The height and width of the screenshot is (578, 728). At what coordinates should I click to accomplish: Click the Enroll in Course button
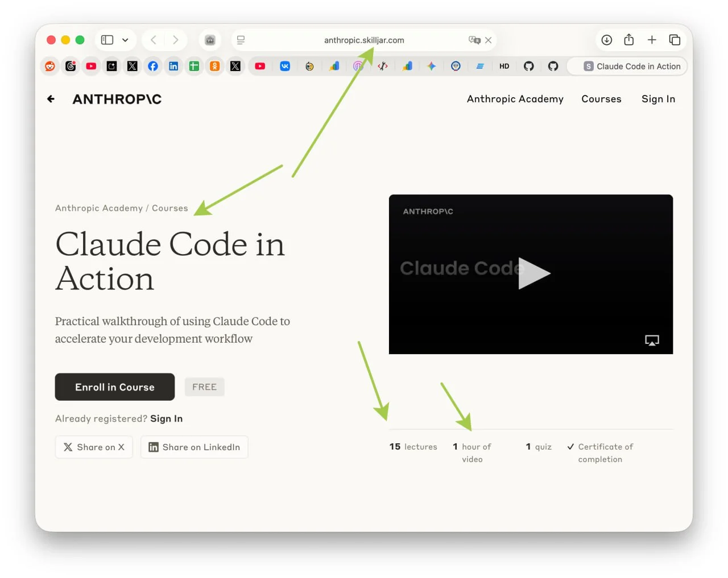pos(115,387)
